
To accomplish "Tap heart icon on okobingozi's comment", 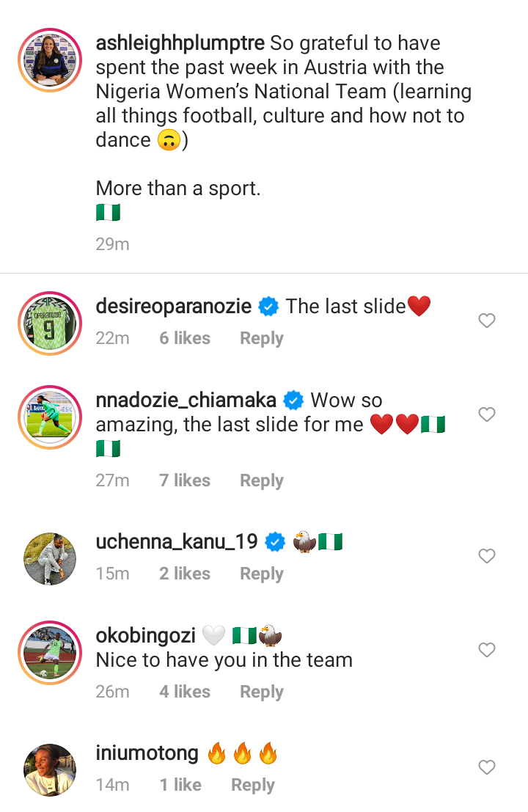I will coord(487,649).
